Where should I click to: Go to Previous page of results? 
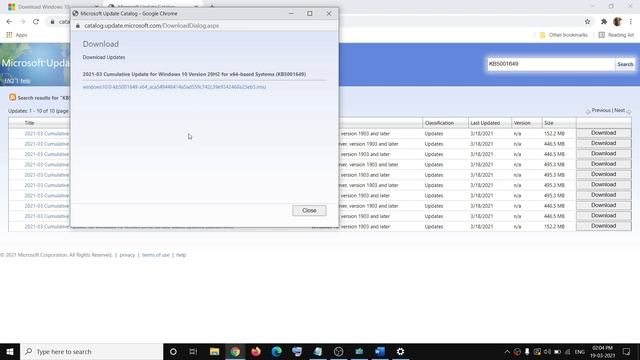(601, 111)
